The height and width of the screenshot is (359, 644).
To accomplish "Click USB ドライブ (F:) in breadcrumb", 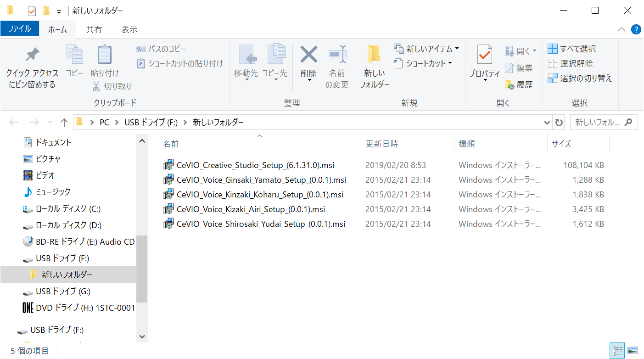I will (151, 122).
